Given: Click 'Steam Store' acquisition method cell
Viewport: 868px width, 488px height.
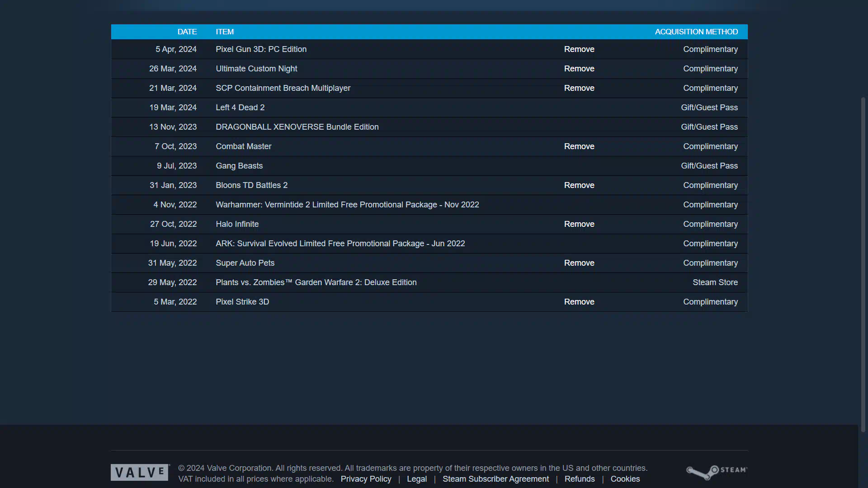Looking at the screenshot, I should tap(715, 282).
